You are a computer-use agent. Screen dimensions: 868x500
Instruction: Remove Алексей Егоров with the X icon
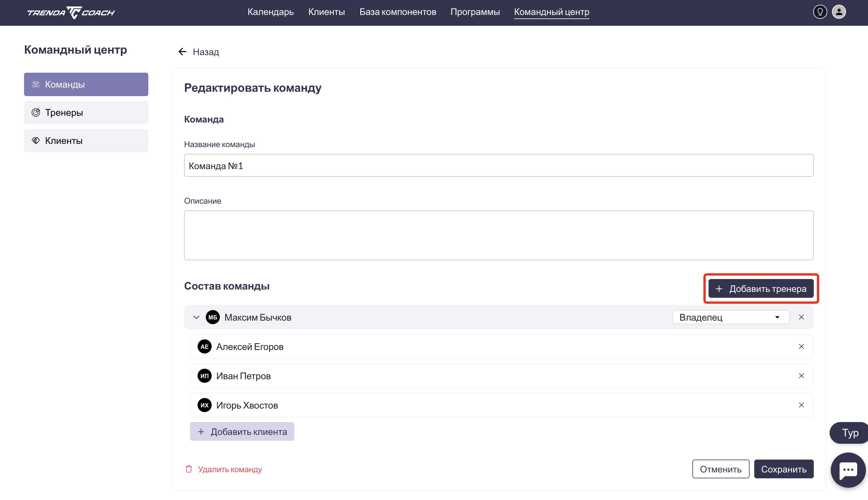pos(801,346)
